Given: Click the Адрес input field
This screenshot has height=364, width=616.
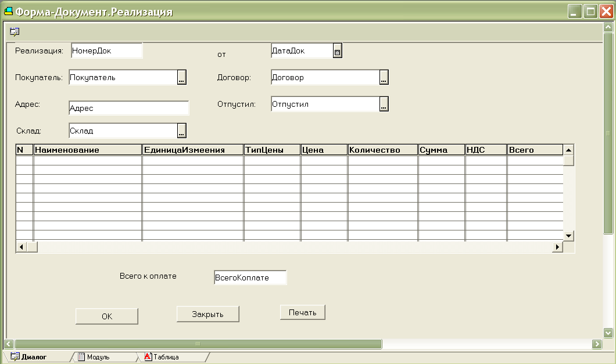Looking at the screenshot, I should click(x=128, y=108).
